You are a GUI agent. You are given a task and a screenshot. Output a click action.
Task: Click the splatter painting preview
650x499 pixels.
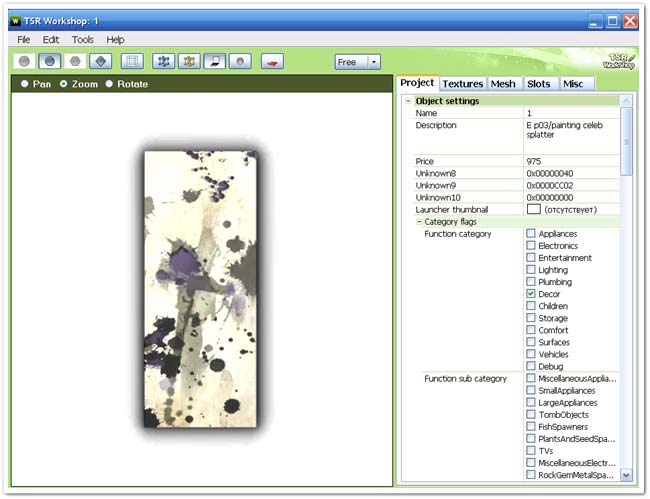coord(200,289)
